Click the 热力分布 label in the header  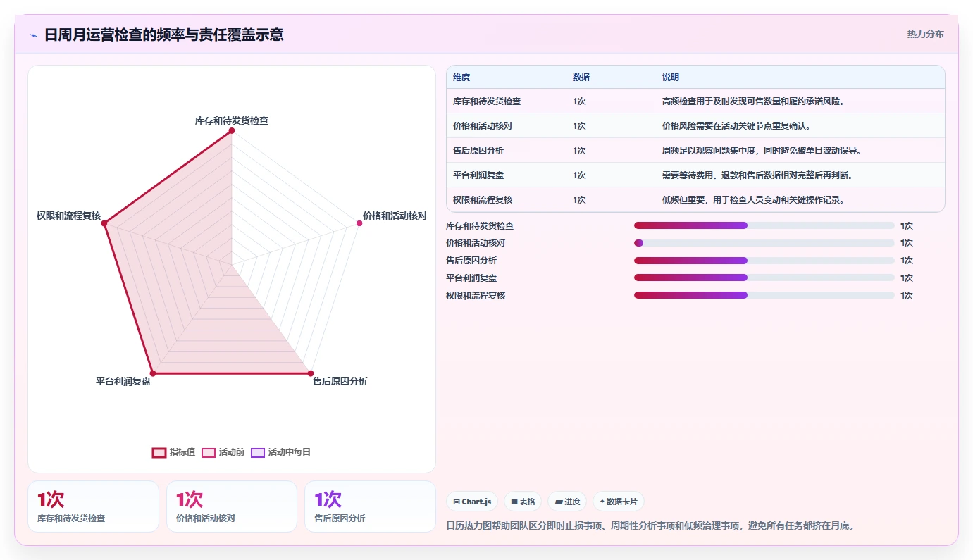pyautogui.click(x=925, y=34)
